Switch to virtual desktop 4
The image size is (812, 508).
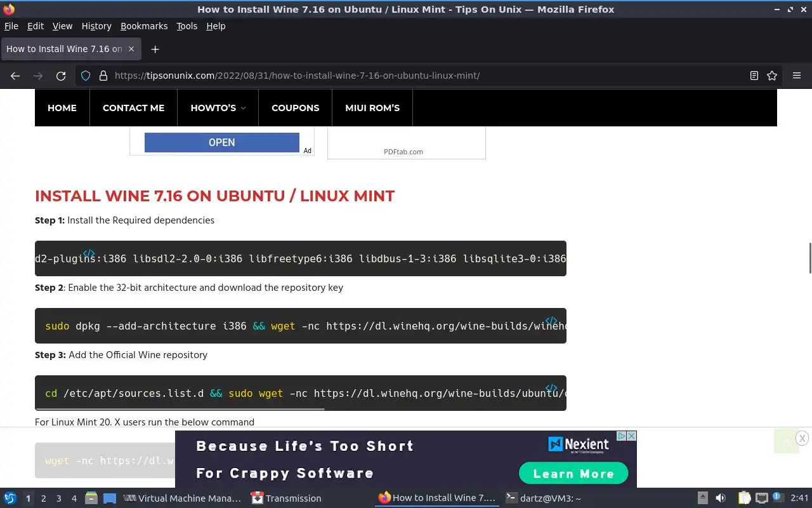click(x=74, y=498)
